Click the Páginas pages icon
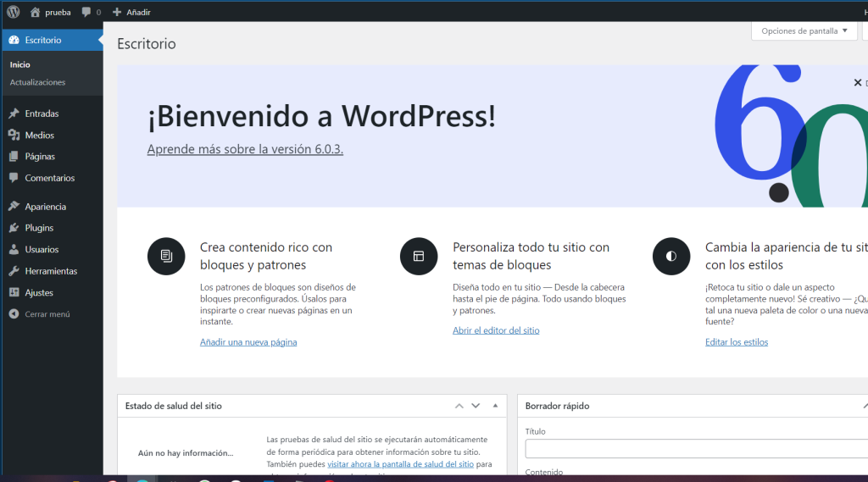 pyautogui.click(x=14, y=157)
